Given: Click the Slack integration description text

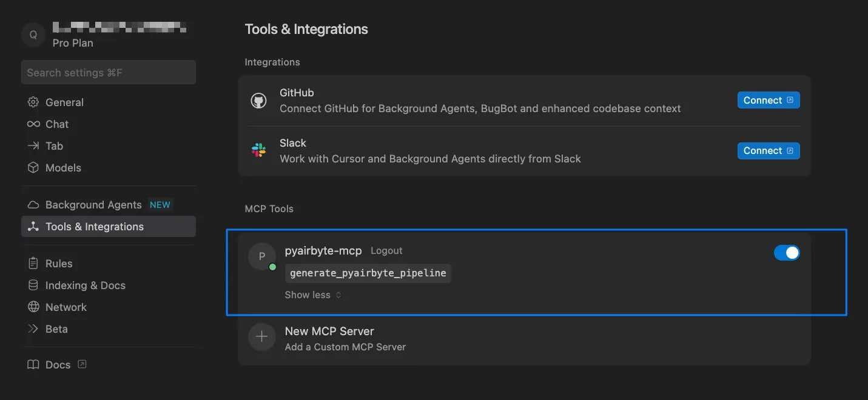Looking at the screenshot, I should click(x=430, y=159).
